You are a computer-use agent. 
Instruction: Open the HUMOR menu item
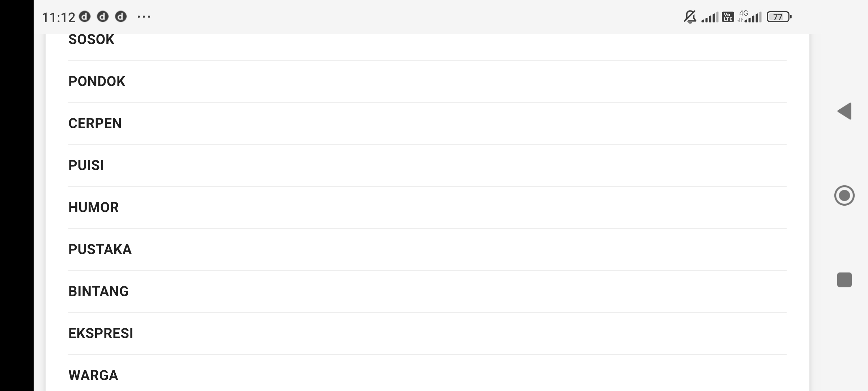[94, 207]
